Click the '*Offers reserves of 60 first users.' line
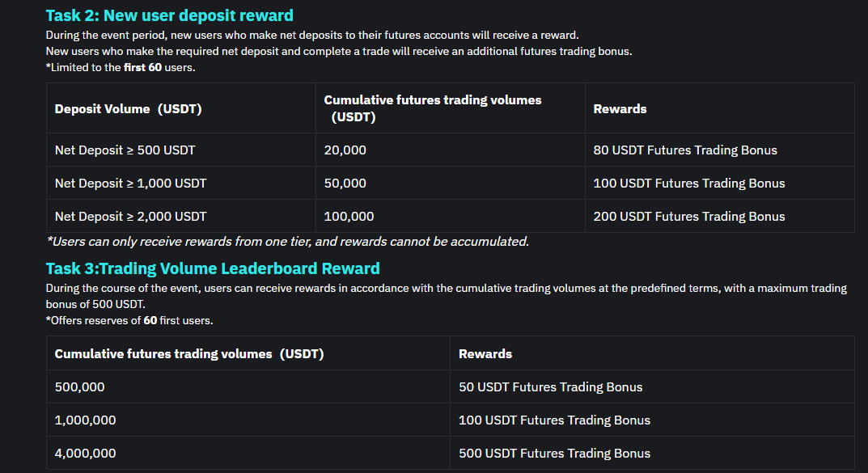Screen dimensions: 868x473 [x=129, y=320]
